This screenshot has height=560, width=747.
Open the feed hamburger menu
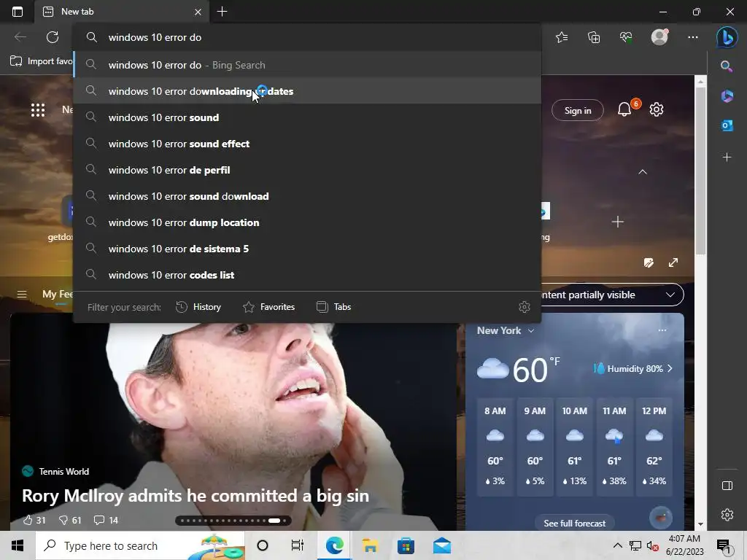(x=21, y=295)
